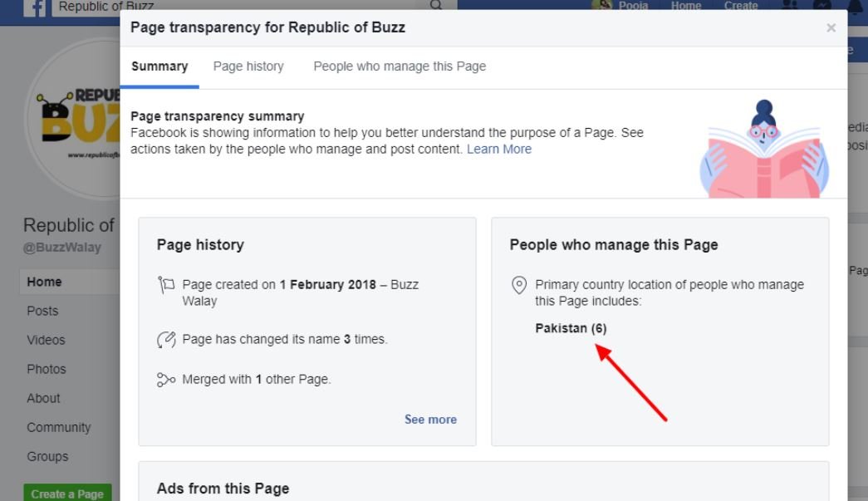Click the Facebook logo in top bar
868x501 pixels.
(x=34, y=7)
